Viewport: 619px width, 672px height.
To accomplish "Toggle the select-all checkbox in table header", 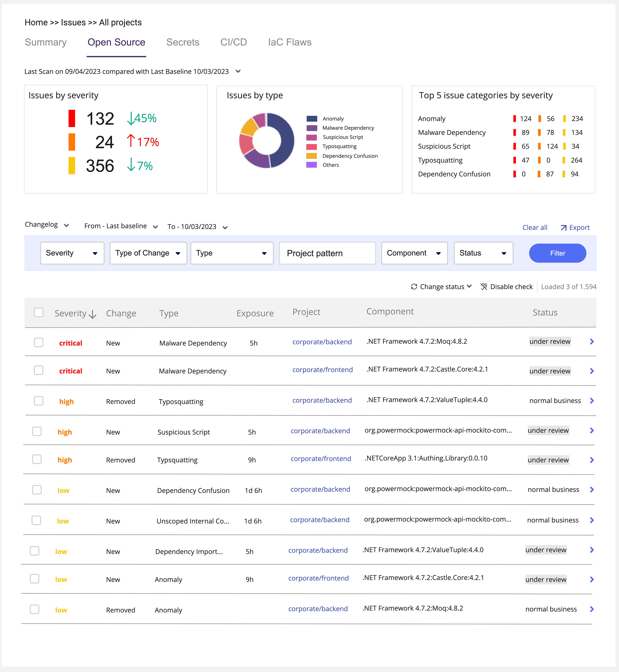I will [x=39, y=312].
